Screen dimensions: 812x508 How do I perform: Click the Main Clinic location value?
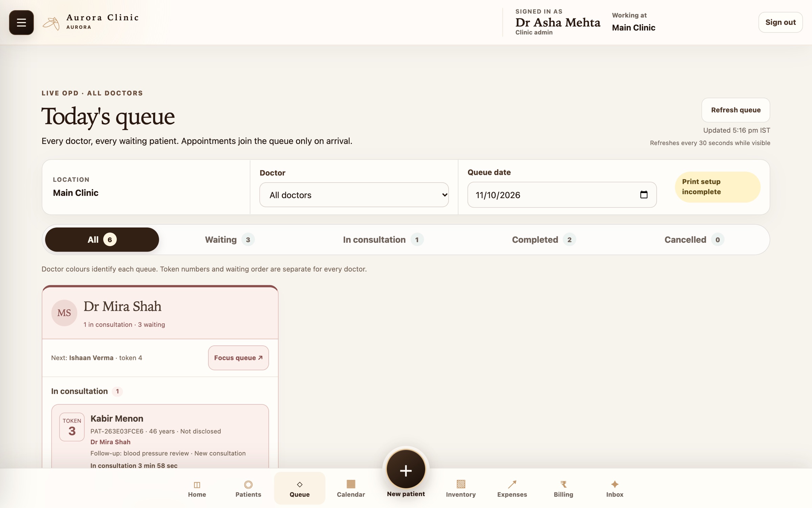[x=75, y=193]
